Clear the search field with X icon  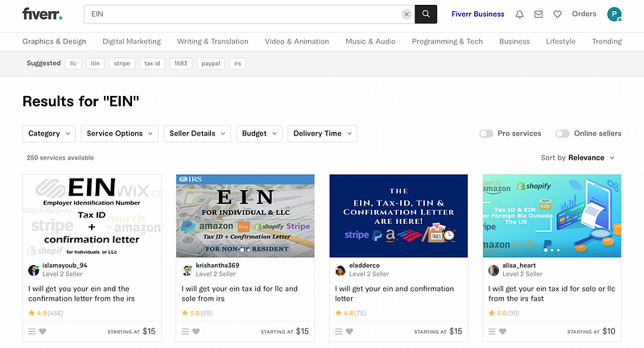coord(407,14)
